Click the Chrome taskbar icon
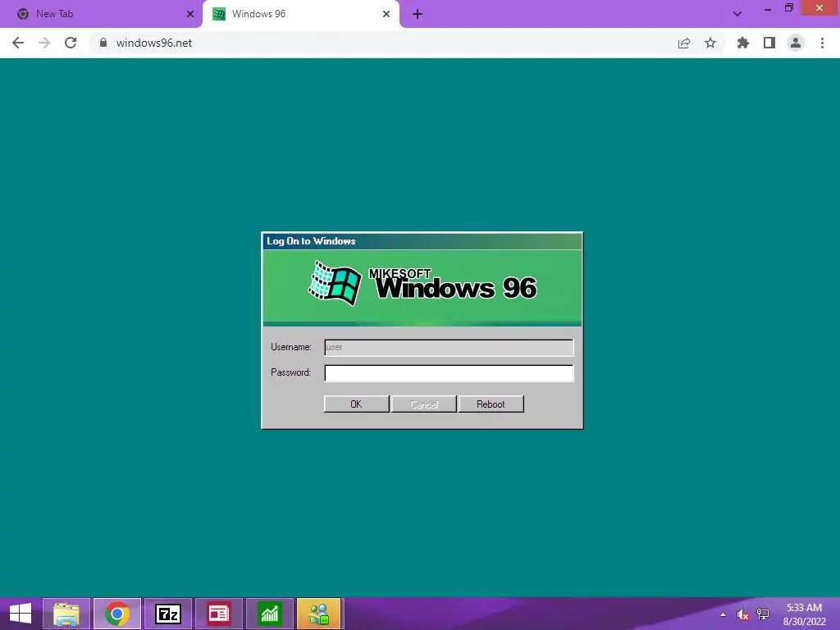This screenshot has height=630, width=840. pos(117,614)
